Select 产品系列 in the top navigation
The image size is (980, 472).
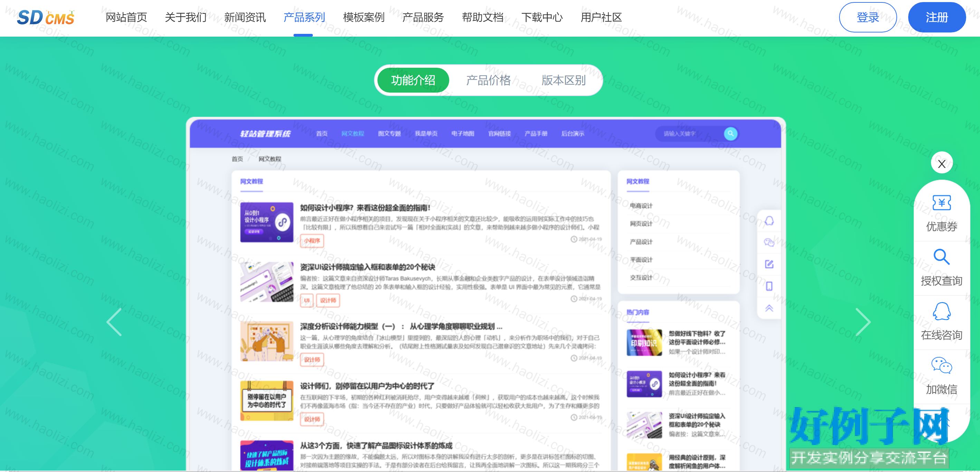coord(304,18)
